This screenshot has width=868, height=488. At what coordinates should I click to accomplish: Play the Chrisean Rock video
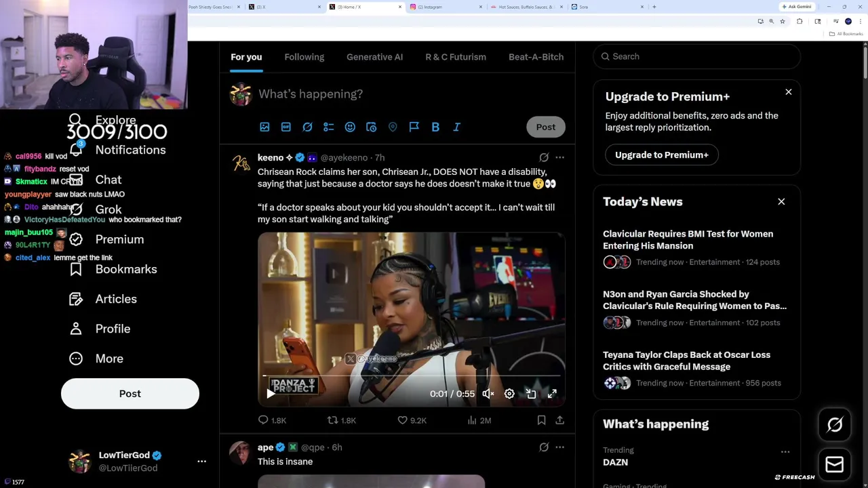271,394
